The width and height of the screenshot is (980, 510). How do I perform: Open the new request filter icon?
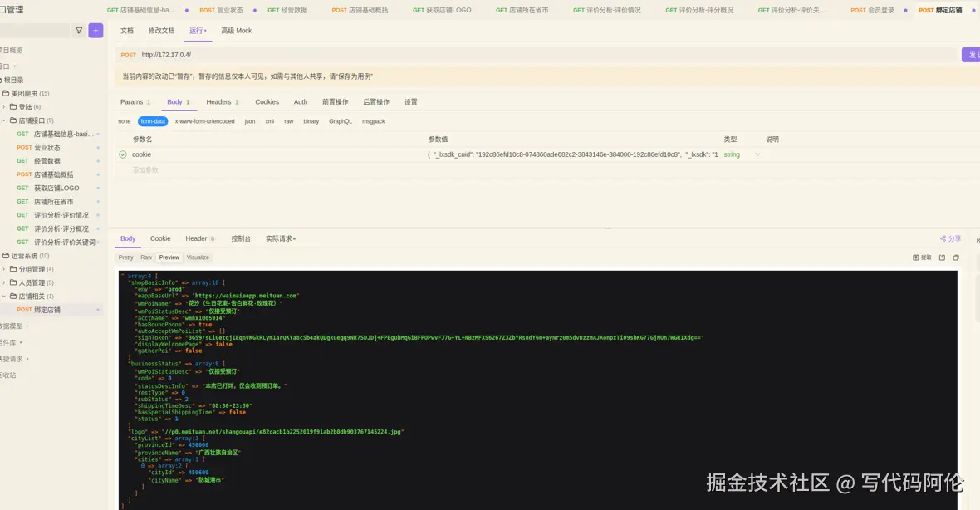(79, 30)
